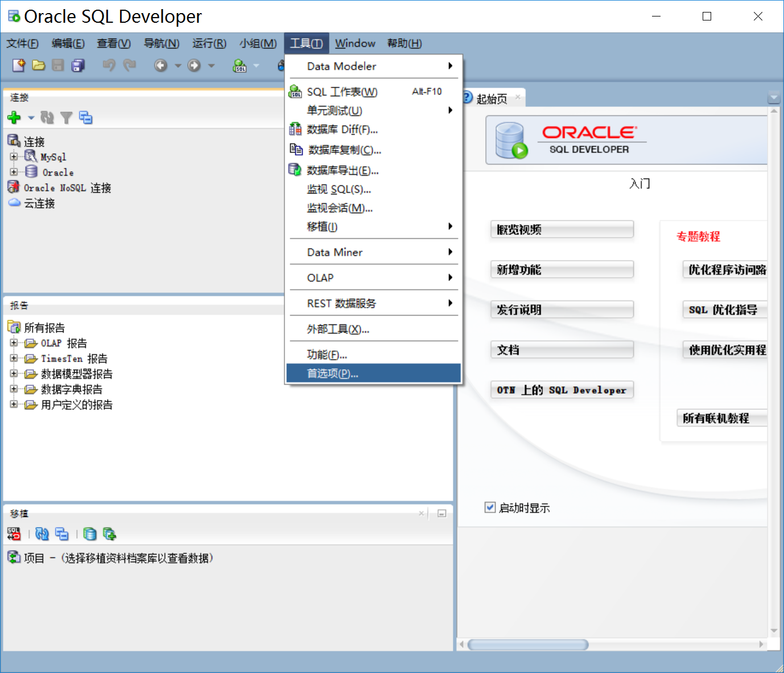
Task: Click the help icon on the 起始页 (Start Page) tab
Action: tap(467, 98)
